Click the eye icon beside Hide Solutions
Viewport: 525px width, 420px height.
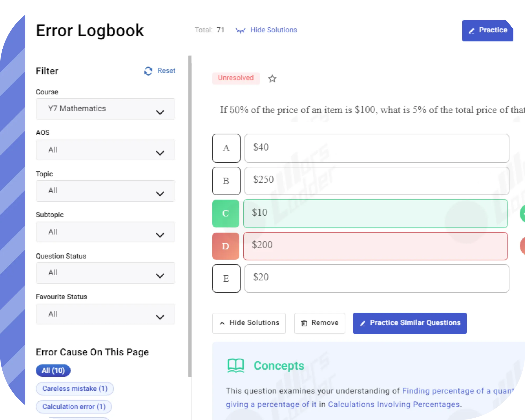point(240,30)
